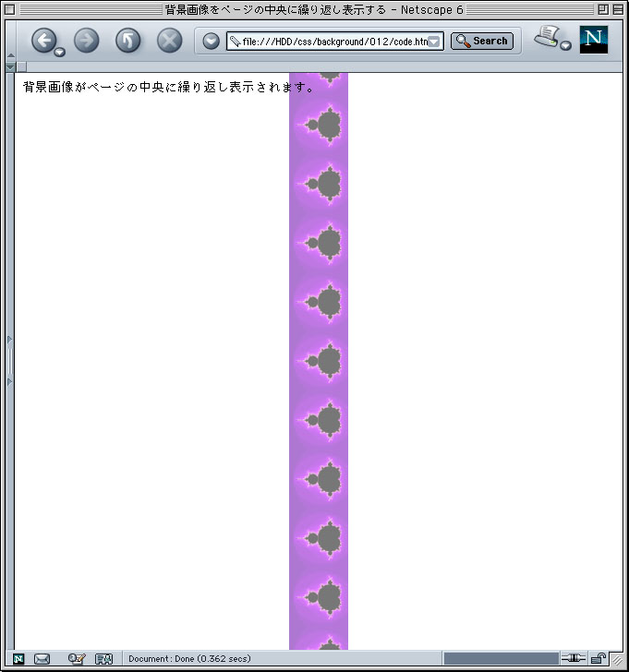Print the page with the printer icon
This screenshot has height=672, width=629.
point(547,36)
